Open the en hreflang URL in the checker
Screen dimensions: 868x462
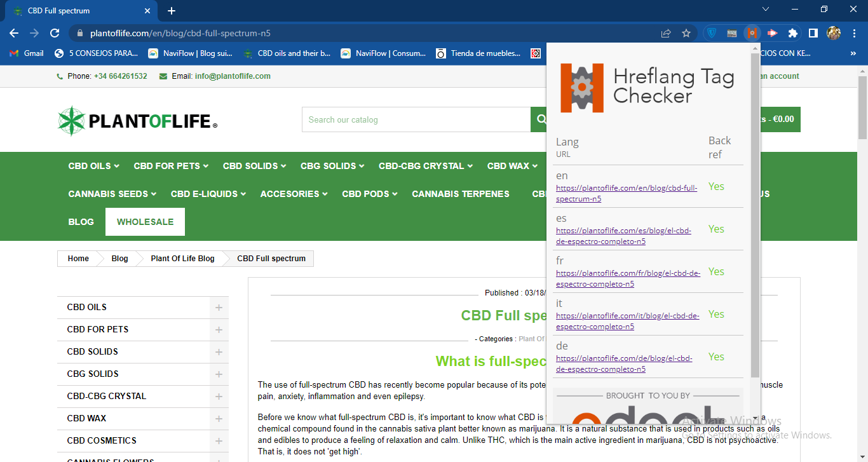627,193
